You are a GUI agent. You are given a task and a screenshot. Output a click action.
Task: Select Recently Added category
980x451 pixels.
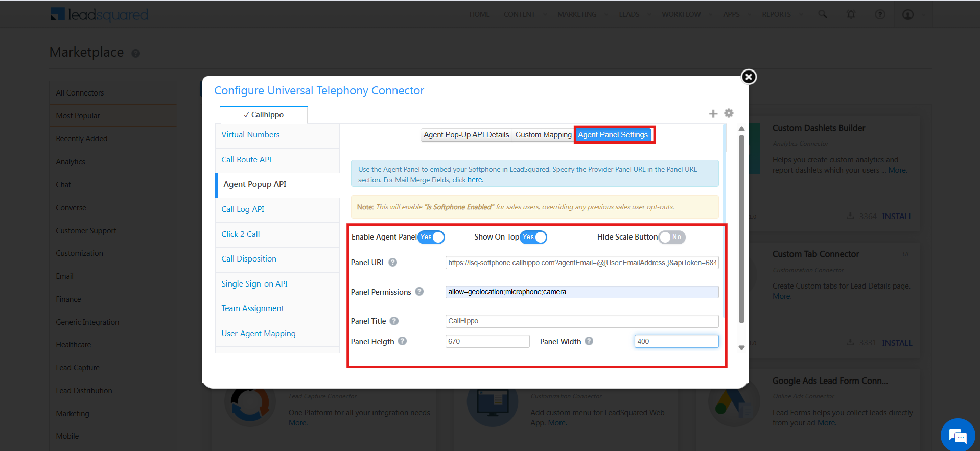click(113, 139)
